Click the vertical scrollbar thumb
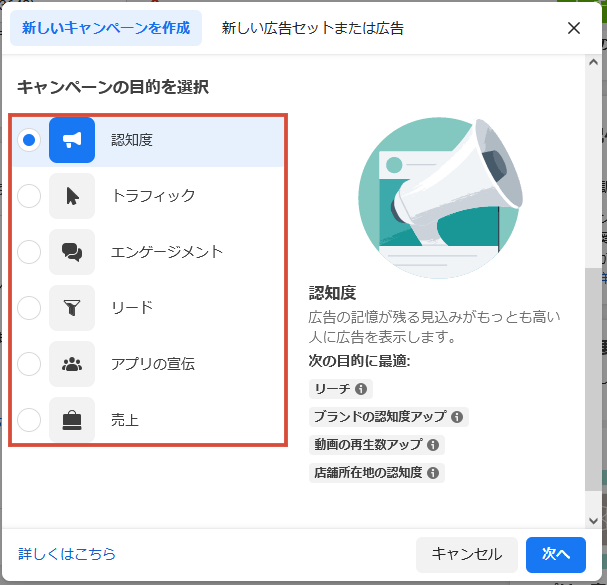 coord(593,379)
